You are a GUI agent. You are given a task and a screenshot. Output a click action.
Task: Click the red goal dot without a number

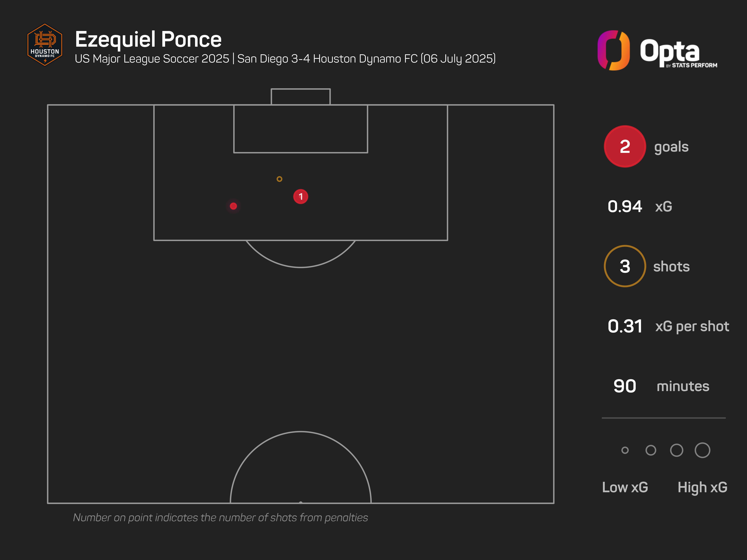(x=233, y=206)
